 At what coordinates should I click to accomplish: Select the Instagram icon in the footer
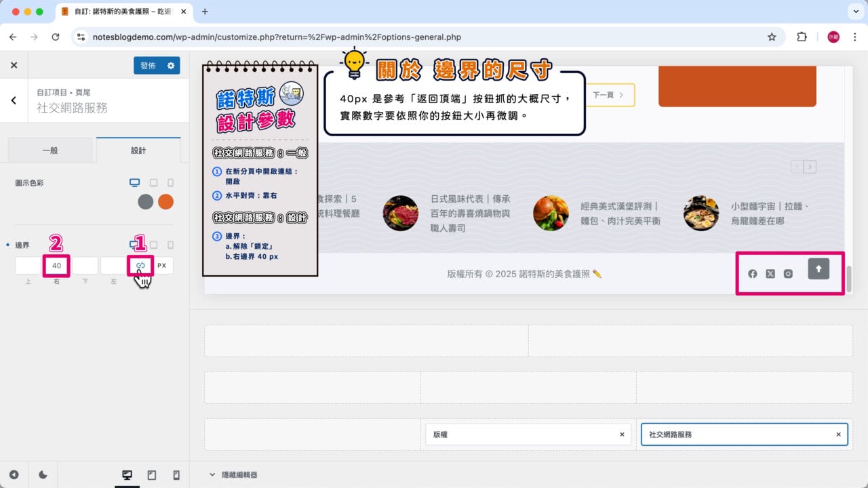[x=787, y=274]
